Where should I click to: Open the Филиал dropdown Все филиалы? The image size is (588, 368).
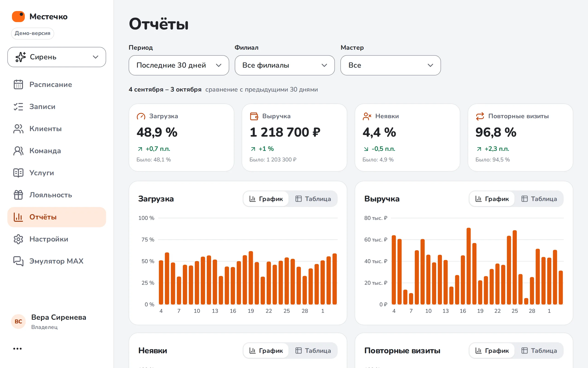[x=285, y=65]
